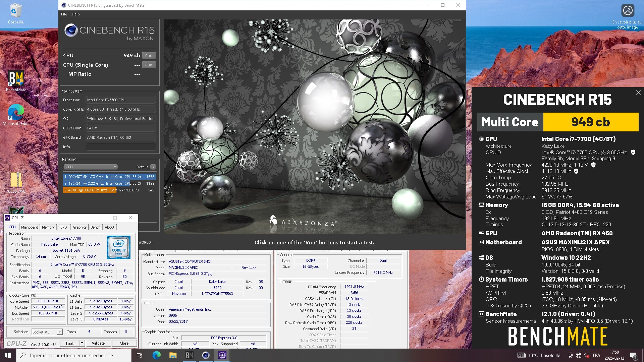
Task: Click the taskbar clock showing 17:50
Action: (x=614, y=355)
